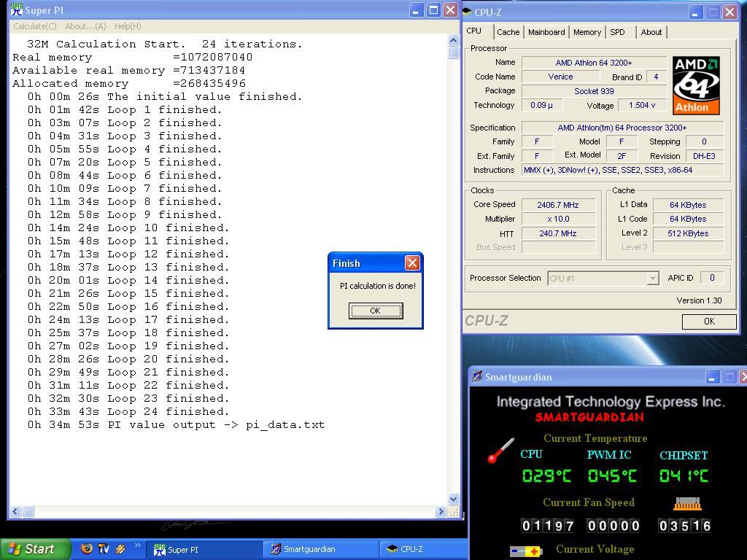747x560 pixels.
Task: Click the PWM IC temperature reading 045°C
Action: [x=612, y=475]
